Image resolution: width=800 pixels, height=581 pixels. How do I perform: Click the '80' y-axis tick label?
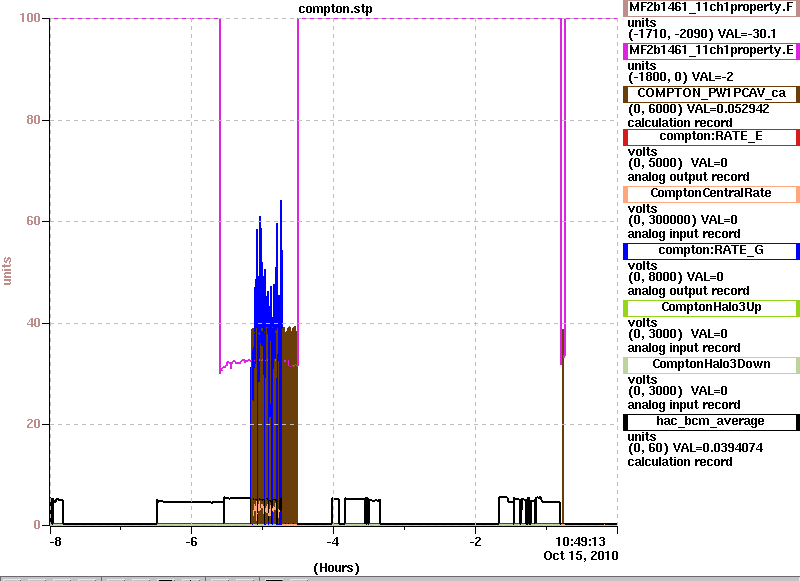33,120
